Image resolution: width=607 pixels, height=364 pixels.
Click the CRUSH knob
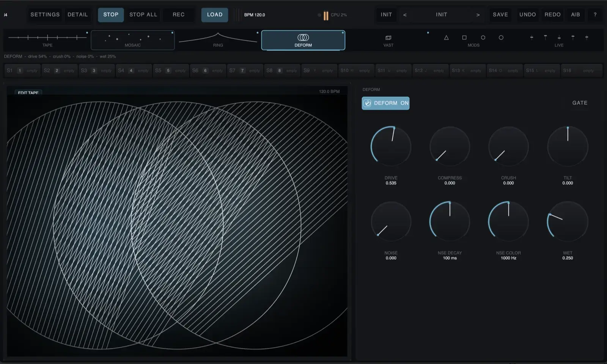coord(508,146)
